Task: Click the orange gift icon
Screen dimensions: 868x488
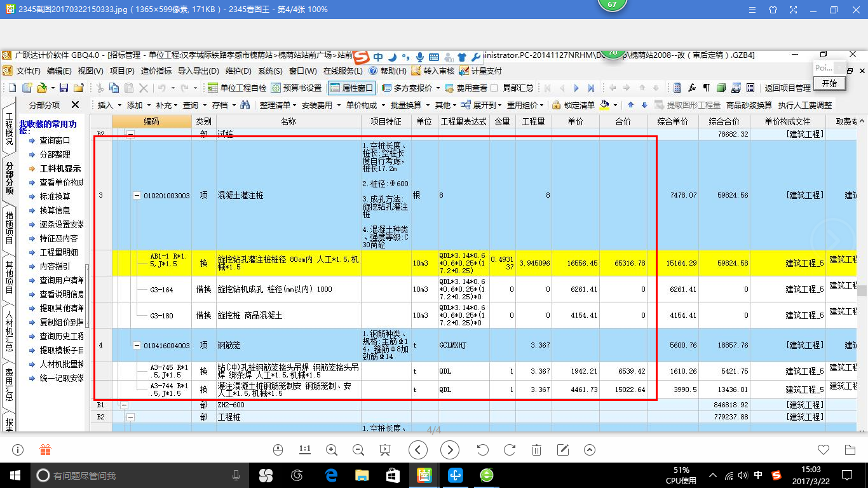Action: (x=45, y=450)
